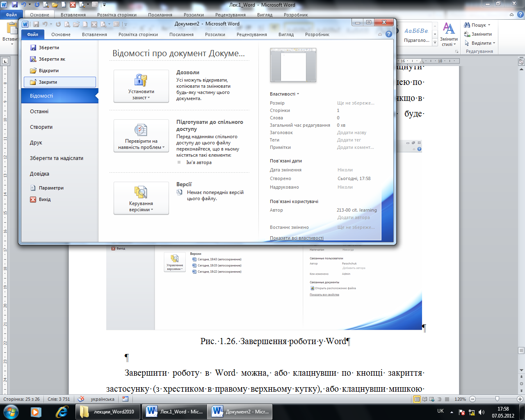Open Посилання tab in Лек.1_Word ribbon
Viewport: 525px width, 420px height.
click(x=160, y=15)
